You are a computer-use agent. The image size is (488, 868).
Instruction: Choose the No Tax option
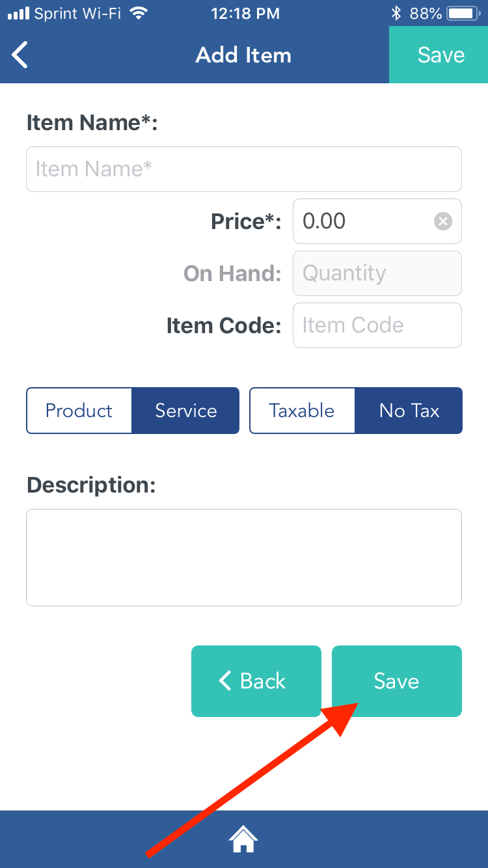click(409, 411)
